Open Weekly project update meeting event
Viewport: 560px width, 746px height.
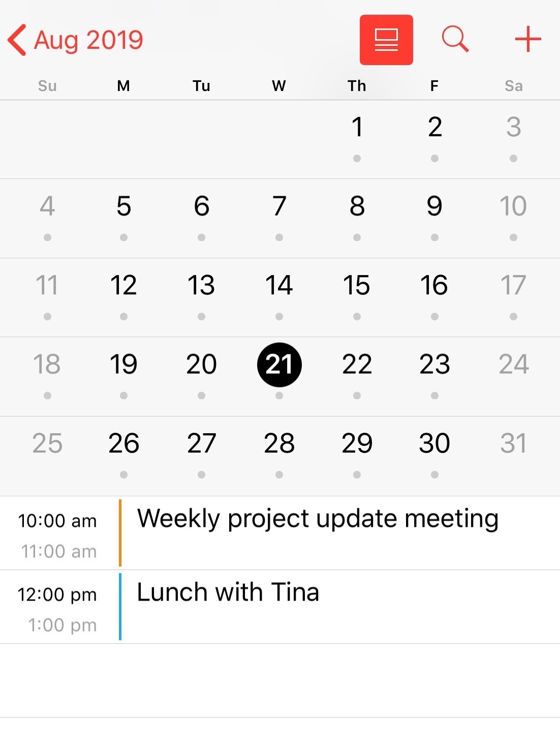pos(318,519)
